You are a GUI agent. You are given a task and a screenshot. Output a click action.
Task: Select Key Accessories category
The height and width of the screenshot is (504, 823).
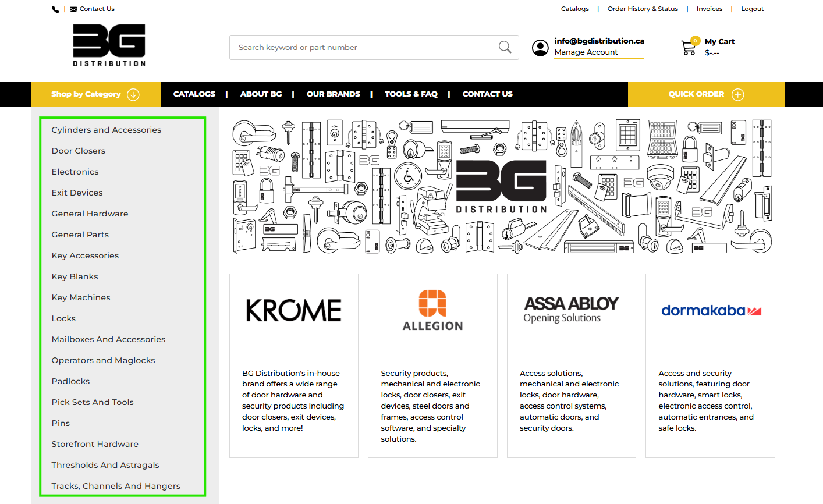85,255
